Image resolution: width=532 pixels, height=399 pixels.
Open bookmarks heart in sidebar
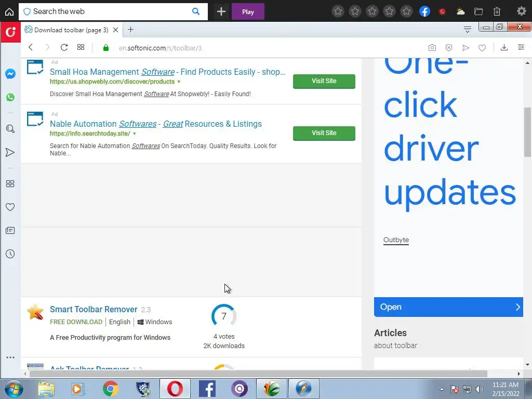(x=10, y=207)
